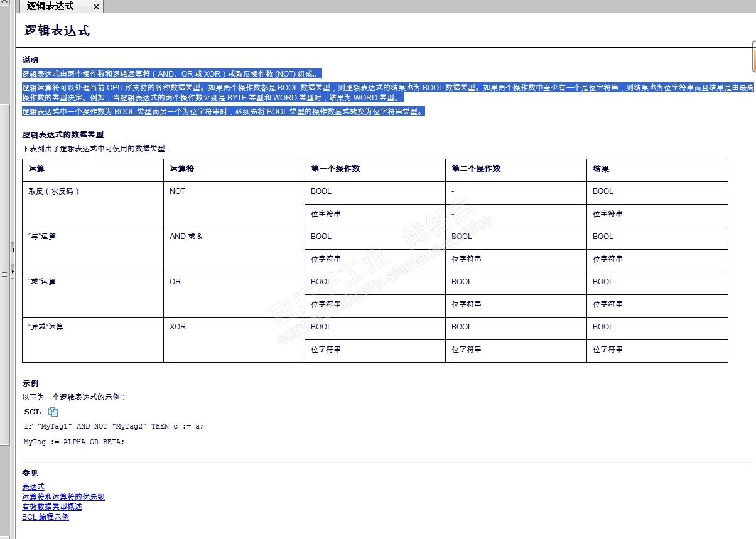Click the 逻辑表达式 page heading
756x539 pixels.
57,30
